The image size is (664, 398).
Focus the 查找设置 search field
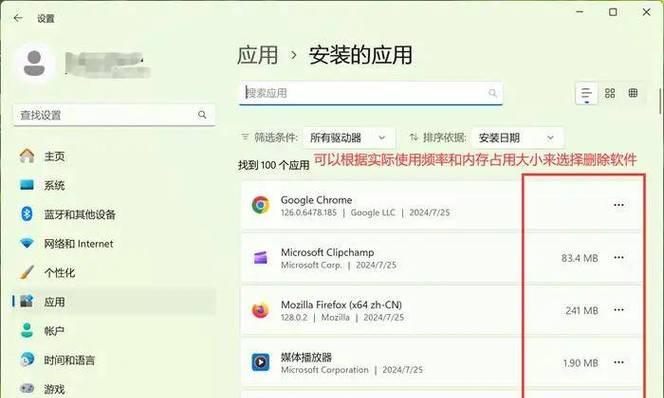[x=114, y=115]
